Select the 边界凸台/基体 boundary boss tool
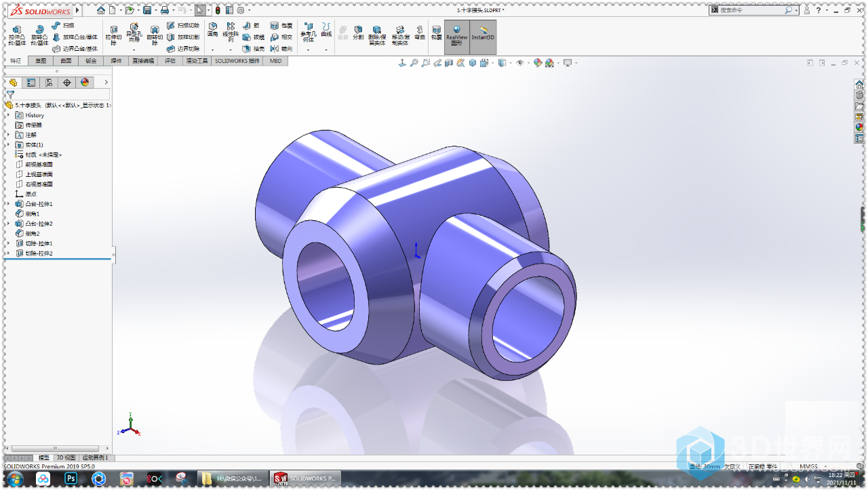This screenshot has width=868, height=490. (x=75, y=49)
